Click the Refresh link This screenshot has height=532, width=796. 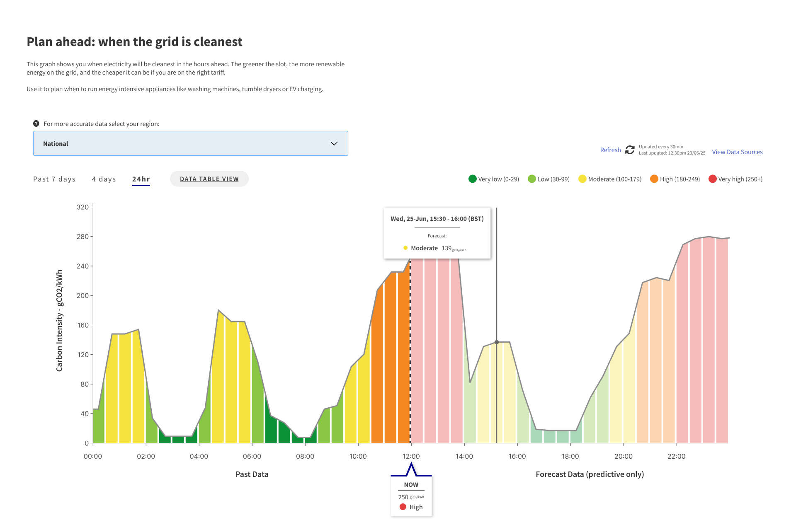point(610,150)
